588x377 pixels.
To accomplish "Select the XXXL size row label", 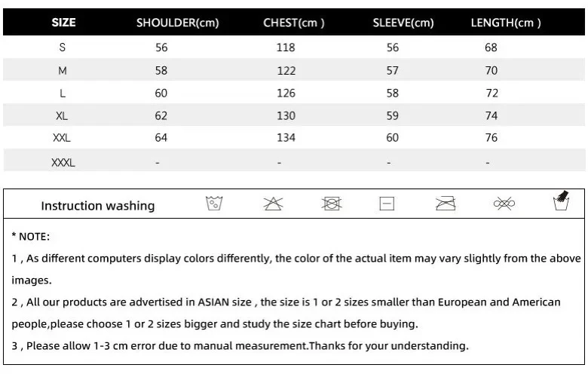I will (62, 161).
